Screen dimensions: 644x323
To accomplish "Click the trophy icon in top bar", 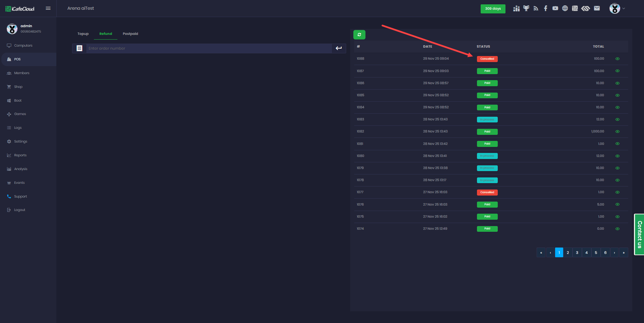I will pyautogui.click(x=526, y=8).
